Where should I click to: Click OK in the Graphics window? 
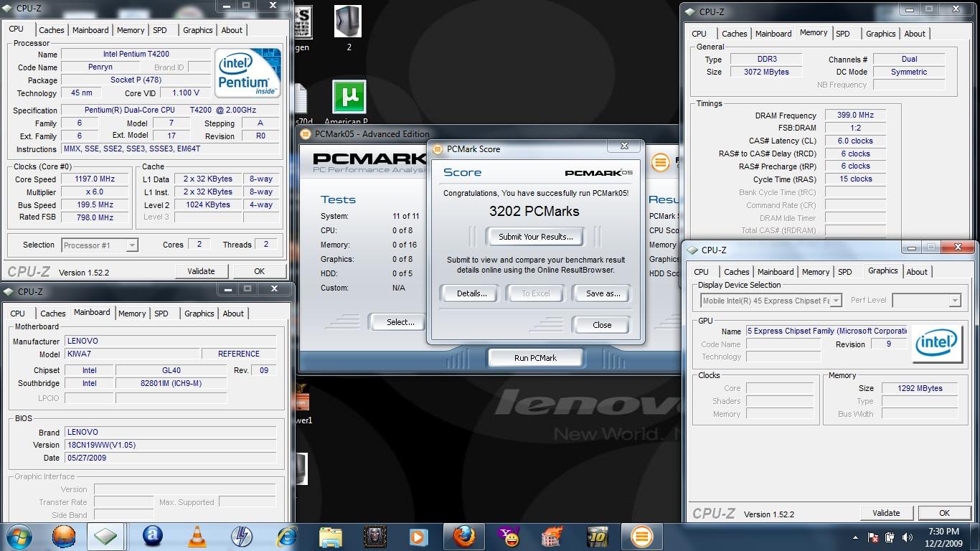944,513
